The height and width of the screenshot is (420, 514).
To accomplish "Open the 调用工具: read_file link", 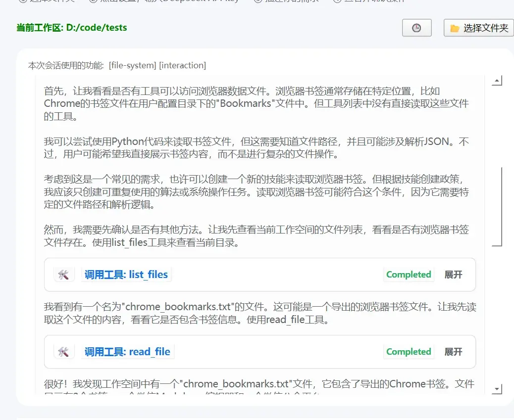I will (x=128, y=352).
